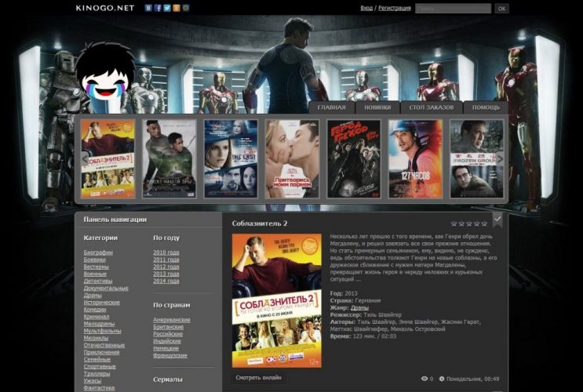Rate the movie using the fifth rating star
This screenshot has width=583, height=392.
coord(484,223)
